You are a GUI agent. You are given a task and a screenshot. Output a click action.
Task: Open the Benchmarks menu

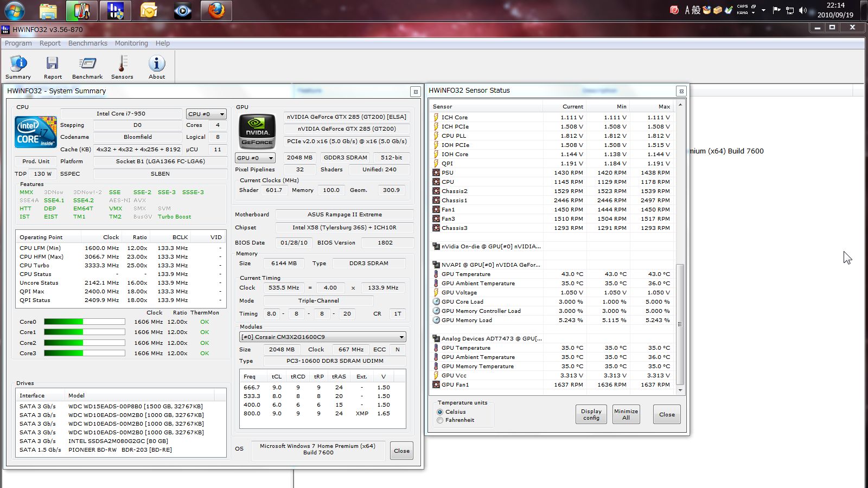(87, 43)
